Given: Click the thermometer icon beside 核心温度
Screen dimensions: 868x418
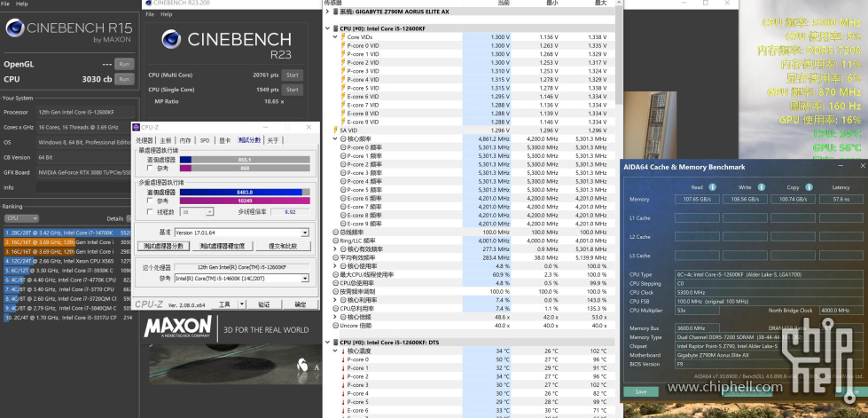Looking at the screenshot, I should pyautogui.click(x=342, y=351).
